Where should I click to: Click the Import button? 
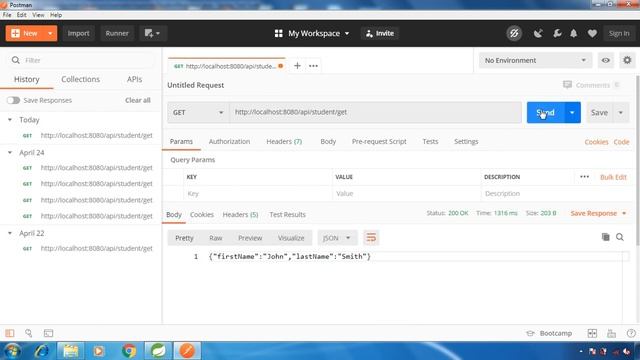tap(78, 33)
